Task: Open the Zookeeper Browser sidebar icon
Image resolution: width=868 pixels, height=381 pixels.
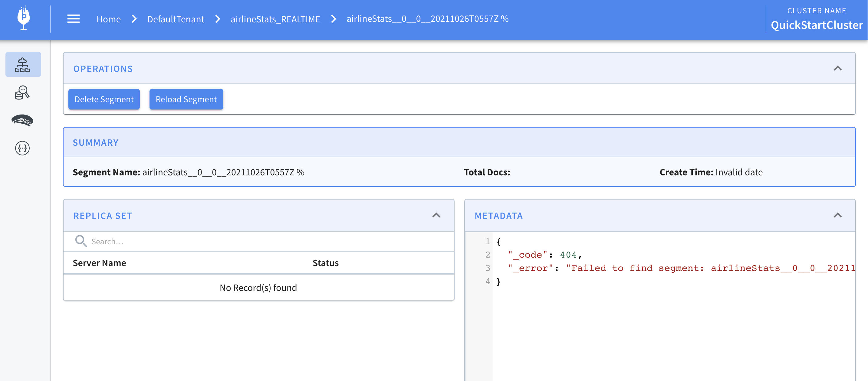Action: [x=22, y=120]
